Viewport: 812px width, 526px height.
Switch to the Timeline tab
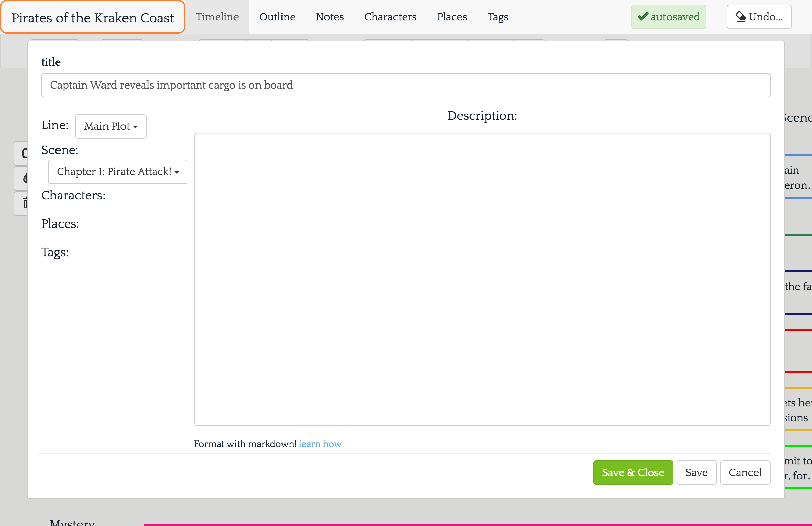tap(217, 17)
